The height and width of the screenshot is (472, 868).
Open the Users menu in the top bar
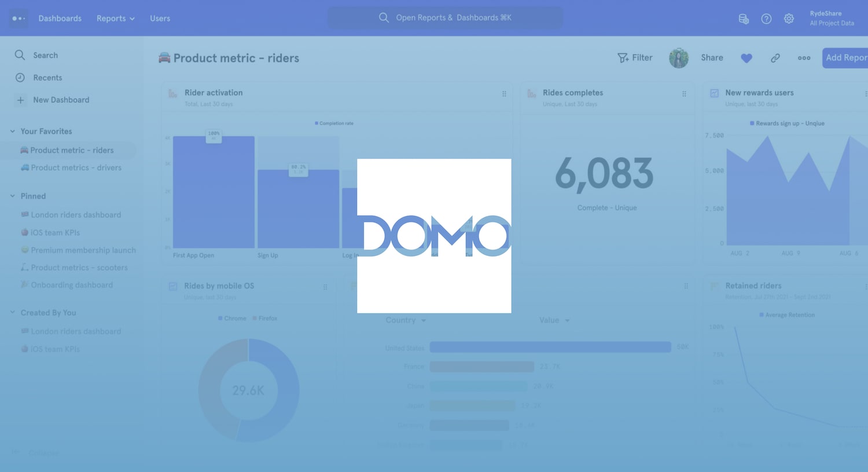point(160,18)
